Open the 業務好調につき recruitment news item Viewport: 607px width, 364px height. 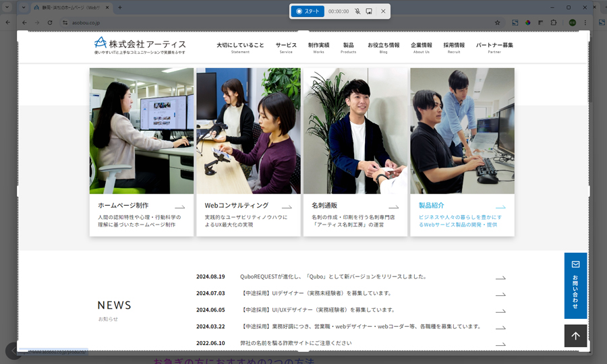tap(362, 326)
